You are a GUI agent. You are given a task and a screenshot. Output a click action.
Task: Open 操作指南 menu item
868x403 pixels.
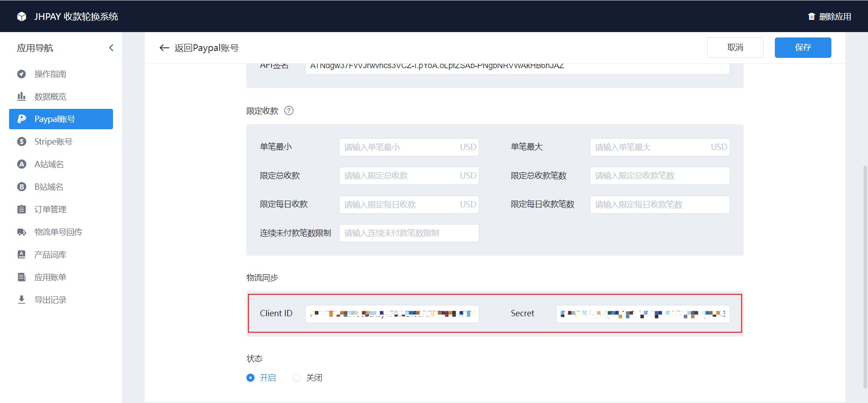(x=61, y=74)
